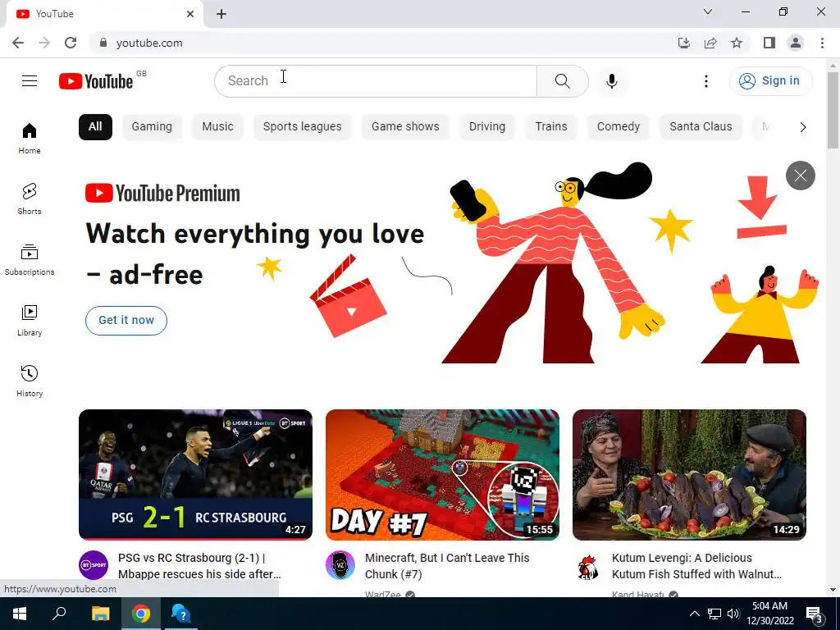Play the Minecraft Day #7 thumbnail
This screenshot has width=840, height=630.
click(442, 475)
